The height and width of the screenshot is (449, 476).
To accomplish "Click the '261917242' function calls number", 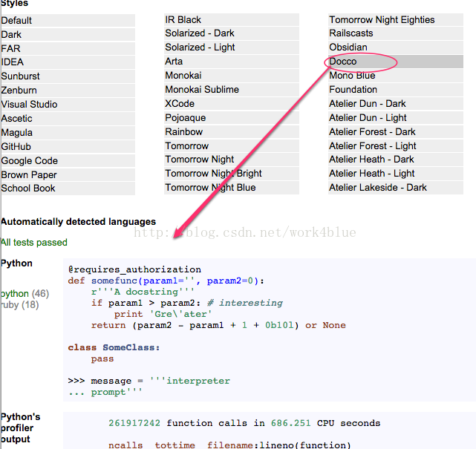I will point(134,423).
